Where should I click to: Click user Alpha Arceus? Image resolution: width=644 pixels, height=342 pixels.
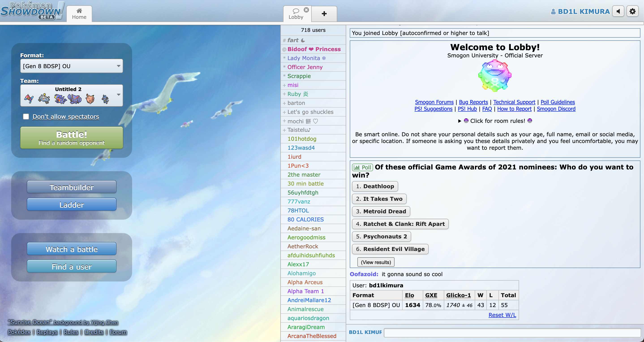click(x=313, y=282)
